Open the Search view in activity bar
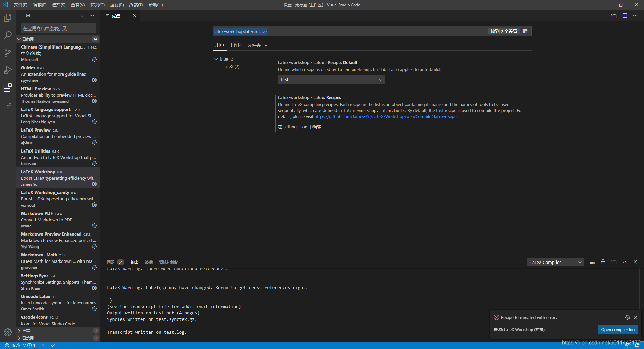644x349 pixels. pyautogui.click(x=7, y=35)
